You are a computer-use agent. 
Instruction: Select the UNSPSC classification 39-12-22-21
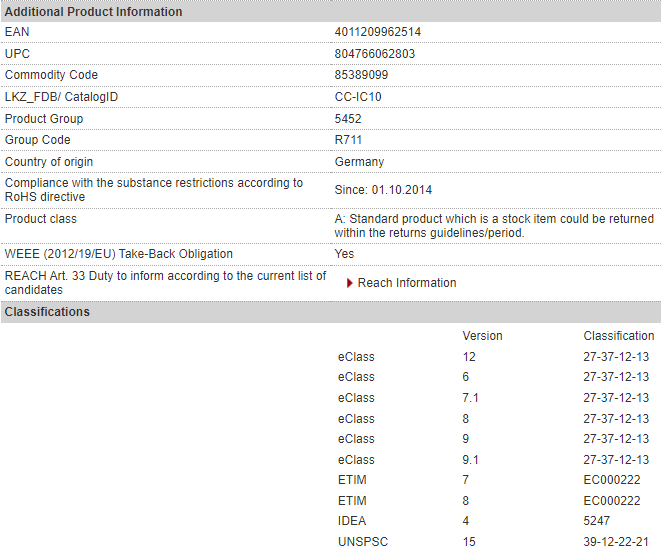[x=616, y=542]
